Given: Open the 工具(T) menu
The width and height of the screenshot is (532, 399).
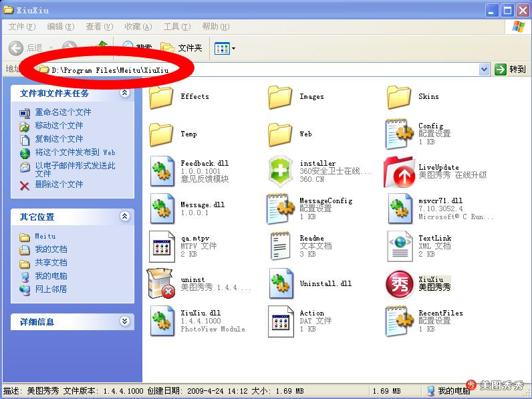Looking at the screenshot, I should 177,27.
